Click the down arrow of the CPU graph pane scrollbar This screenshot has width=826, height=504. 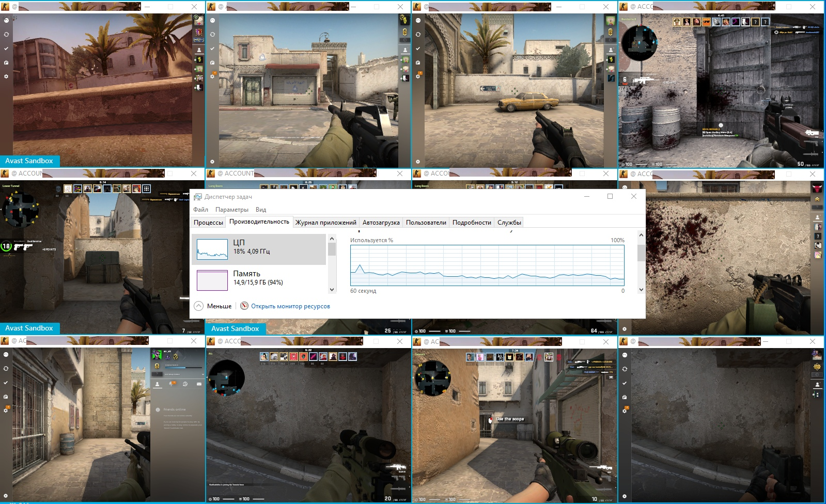coord(641,290)
